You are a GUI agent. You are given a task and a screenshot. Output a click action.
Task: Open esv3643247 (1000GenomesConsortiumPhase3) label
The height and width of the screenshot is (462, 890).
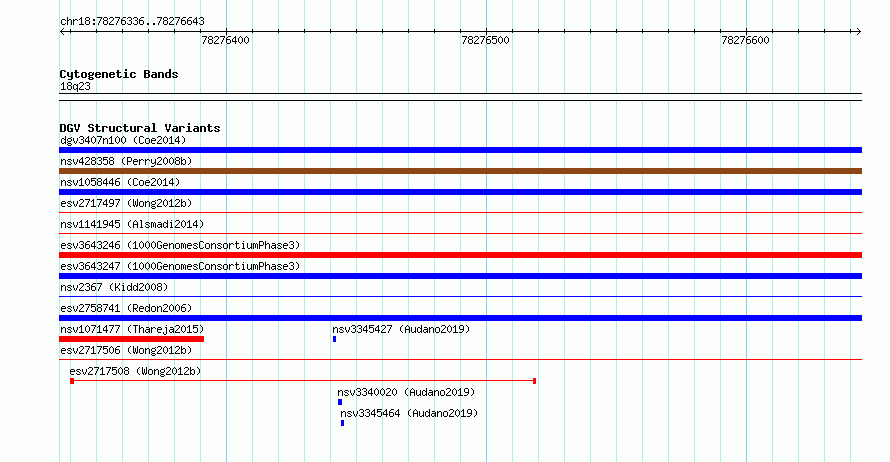pyautogui.click(x=180, y=266)
